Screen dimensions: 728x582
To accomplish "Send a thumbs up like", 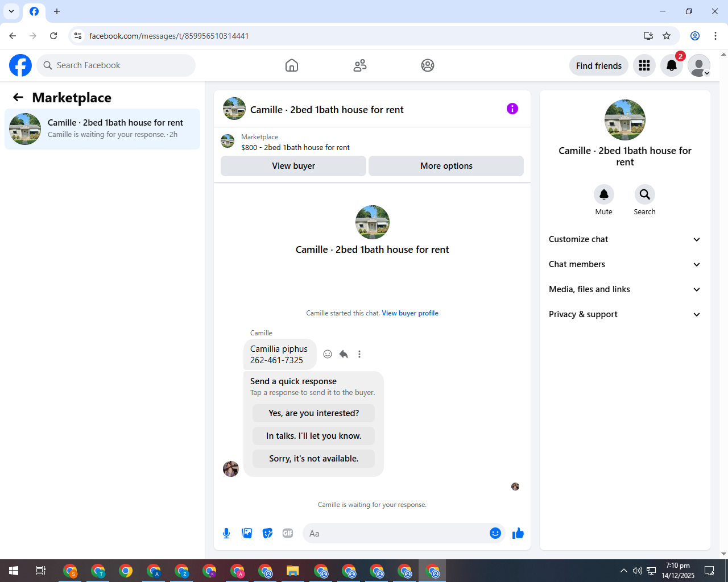I will coord(518,533).
